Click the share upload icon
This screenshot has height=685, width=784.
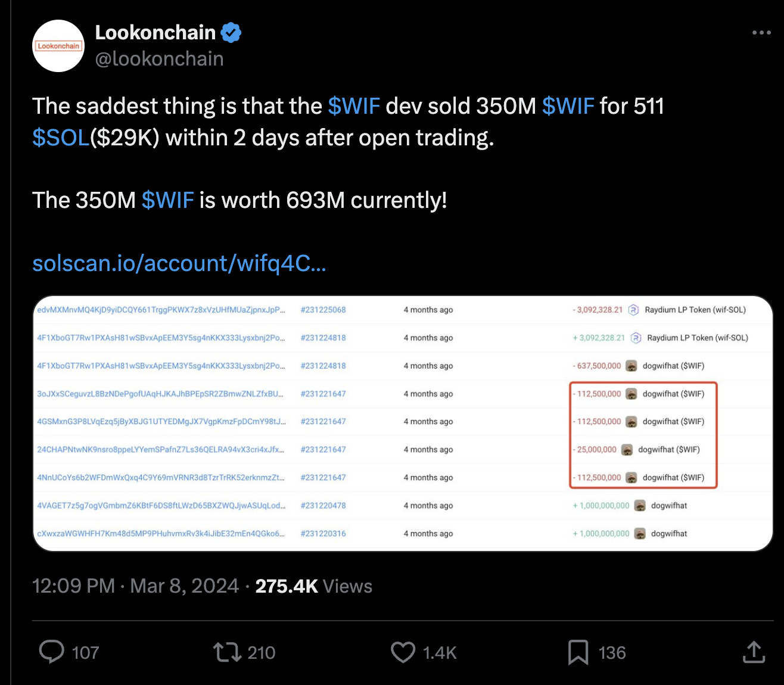pyautogui.click(x=754, y=652)
